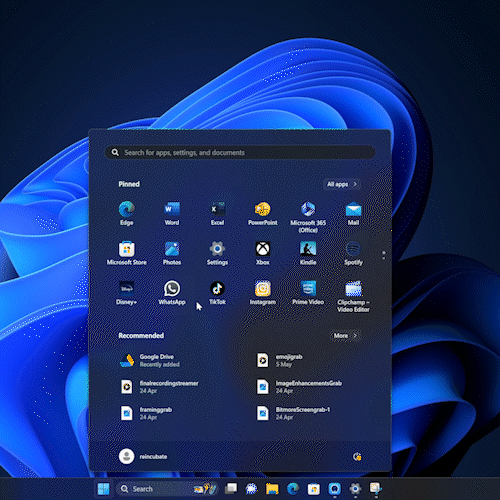This screenshot has width=500, height=500.
Task: Open the Prime Video app
Action: coord(308,293)
